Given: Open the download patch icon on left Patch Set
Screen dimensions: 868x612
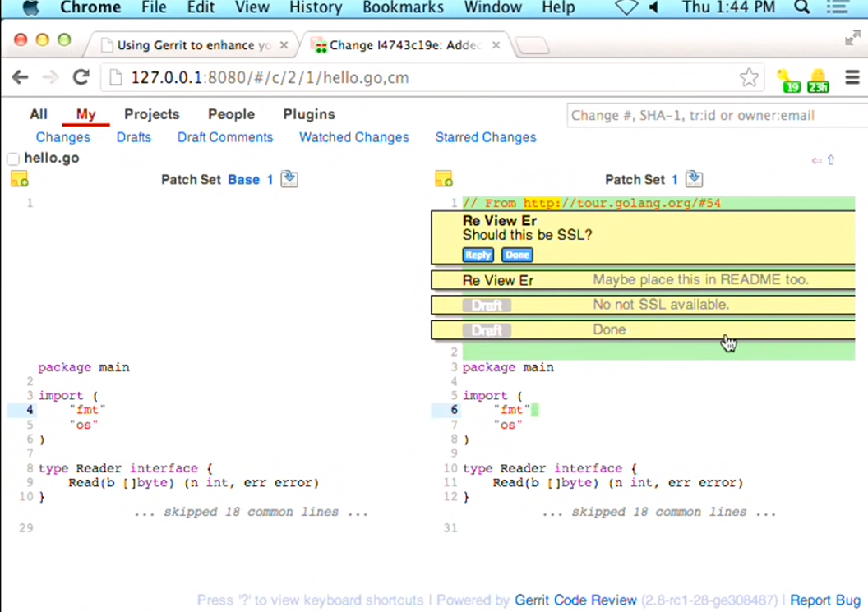Looking at the screenshot, I should [289, 178].
